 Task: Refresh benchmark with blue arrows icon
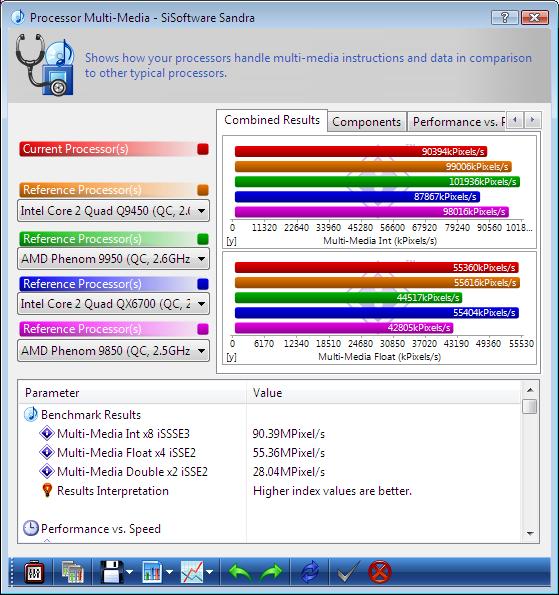310,572
